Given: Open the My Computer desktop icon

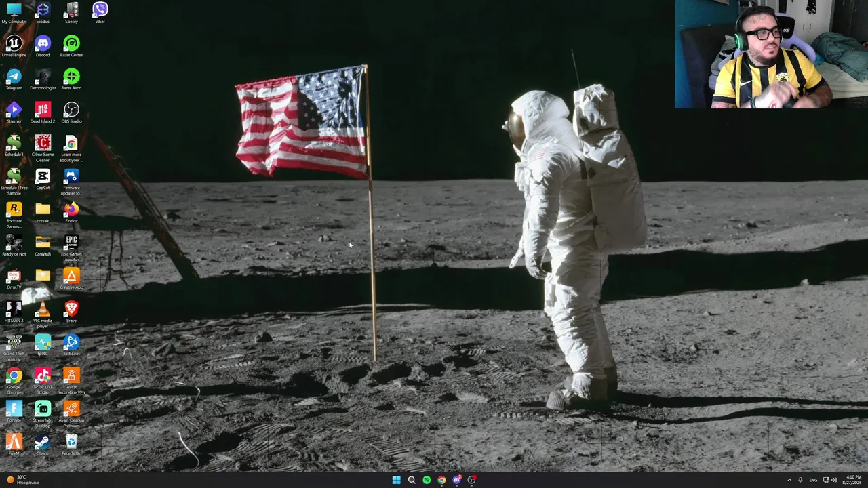Looking at the screenshot, I should click(x=14, y=13).
